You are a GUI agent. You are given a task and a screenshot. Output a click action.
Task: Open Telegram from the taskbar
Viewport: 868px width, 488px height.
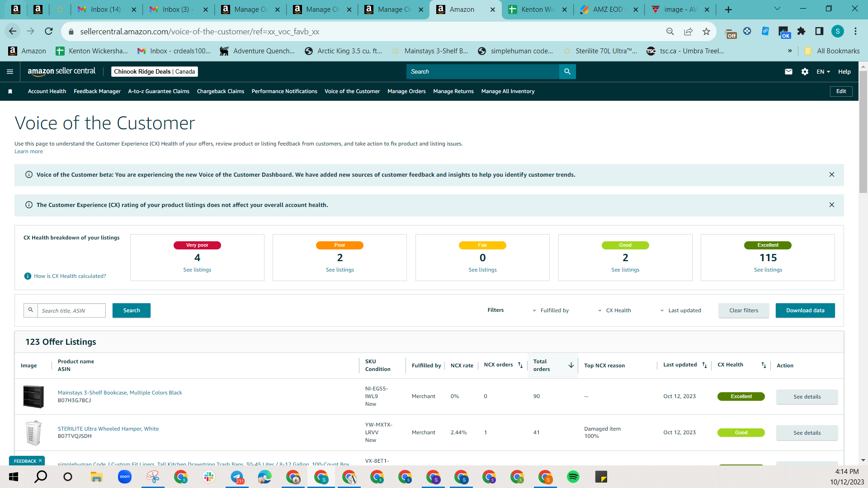click(237, 477)
